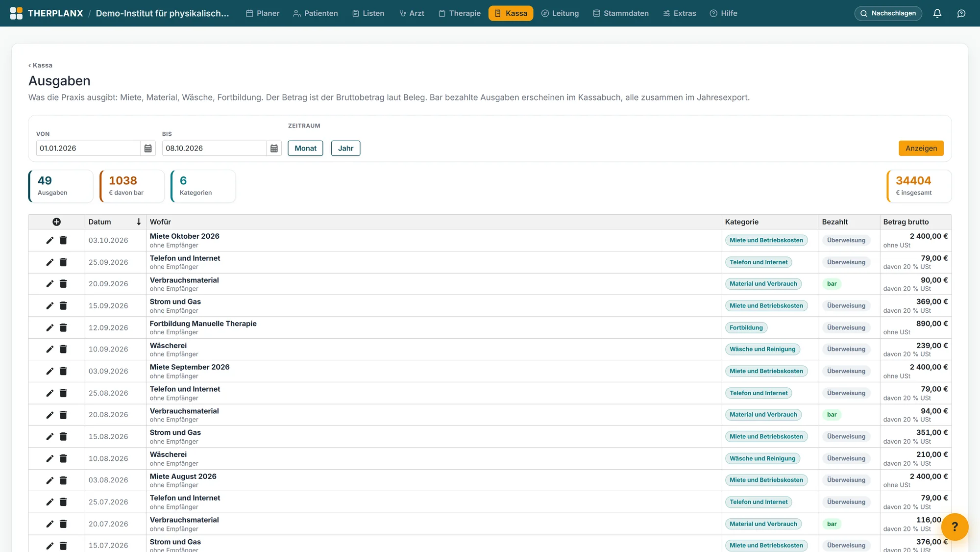Click the add new expense plus icon
This screenshot has width=980, height=552.
click(x=57, y=222)
